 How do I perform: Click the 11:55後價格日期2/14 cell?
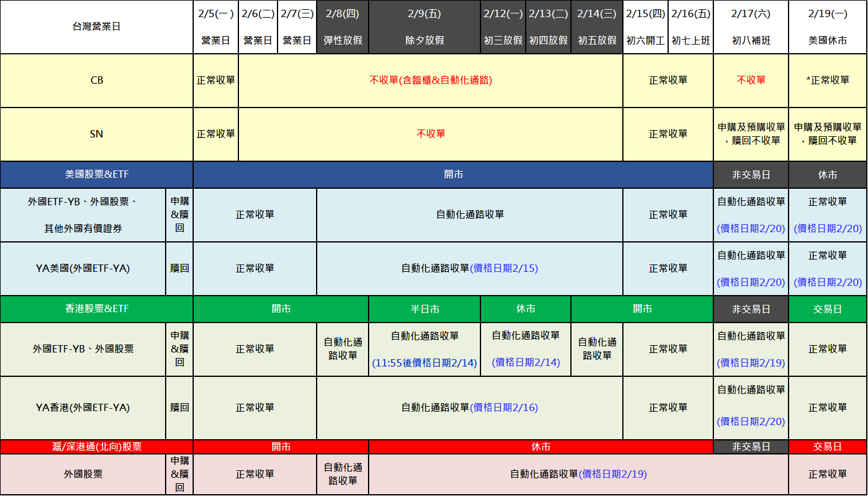click(425, 349)
